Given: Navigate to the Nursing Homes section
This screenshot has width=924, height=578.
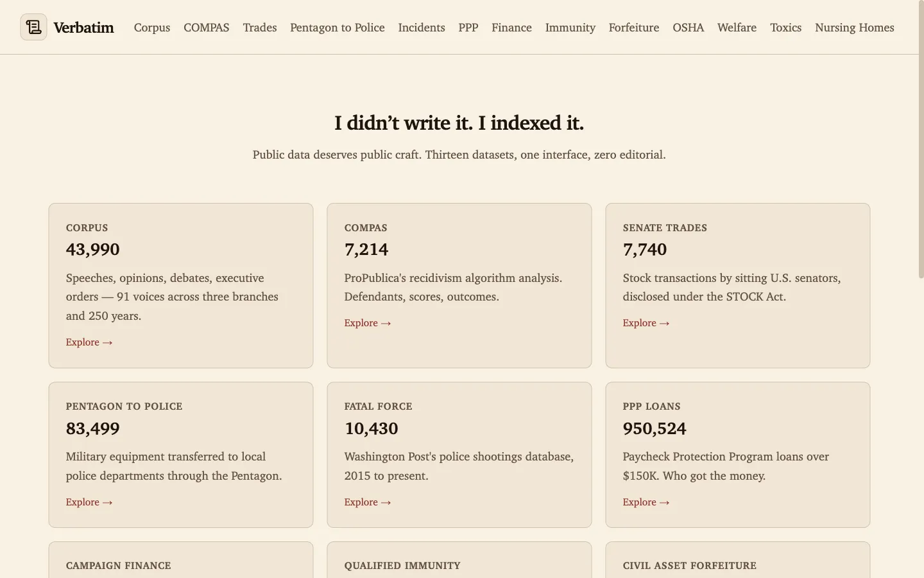Looking at the screenshot, I should pyautogui.click(x=854, y=28).
